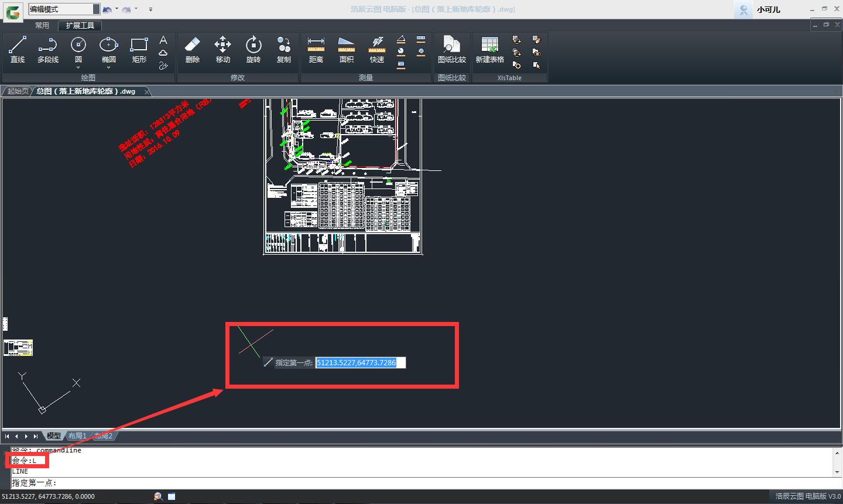Viewport: 843px width, 504px height.
Task: Redo the last undone action
Action: click(126, 9)
